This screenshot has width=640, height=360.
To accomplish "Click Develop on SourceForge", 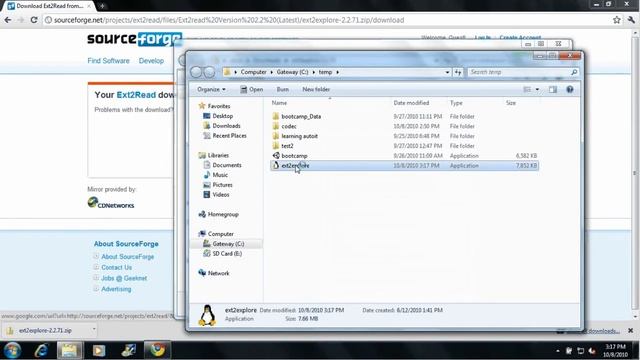I will (x=151, y=60).
